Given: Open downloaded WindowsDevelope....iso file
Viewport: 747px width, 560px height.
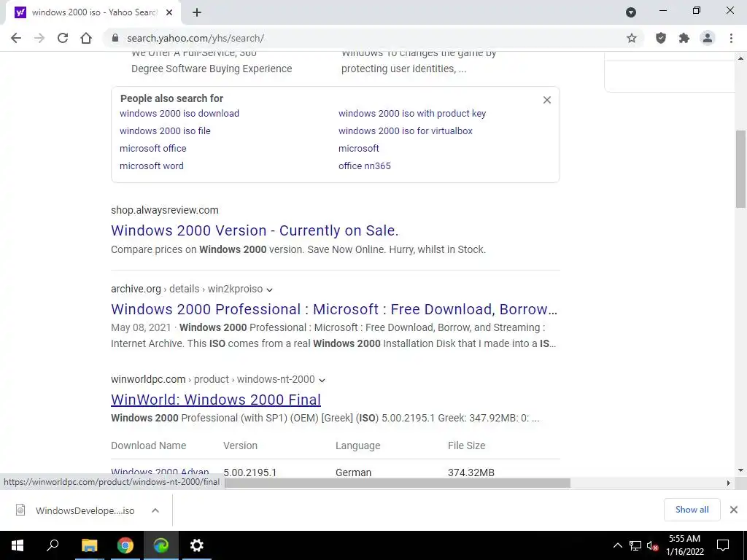Looking at the screenshot, I should (76, 510).
